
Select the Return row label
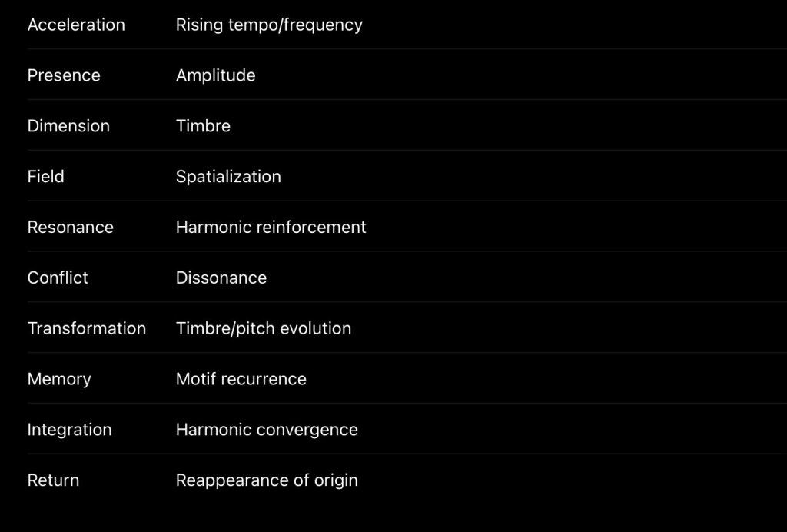[x=53, y=480]
